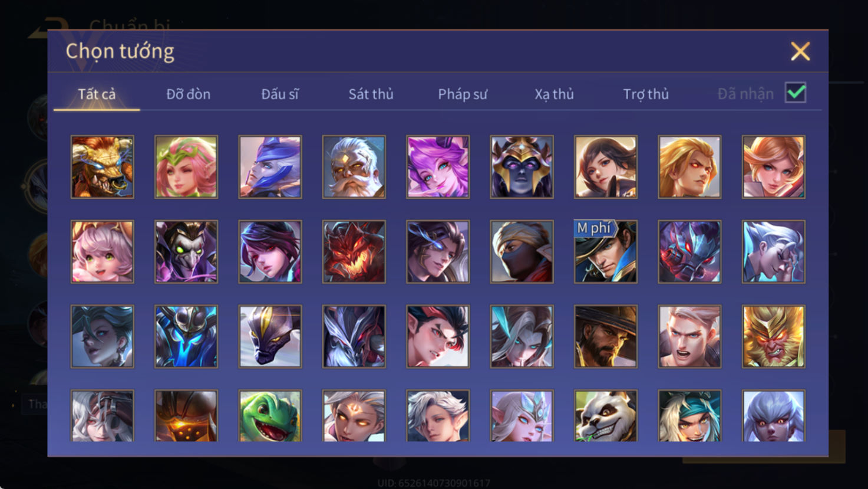
Task: Switch to the Đỡ đòn tab
Action: (188, 94)
